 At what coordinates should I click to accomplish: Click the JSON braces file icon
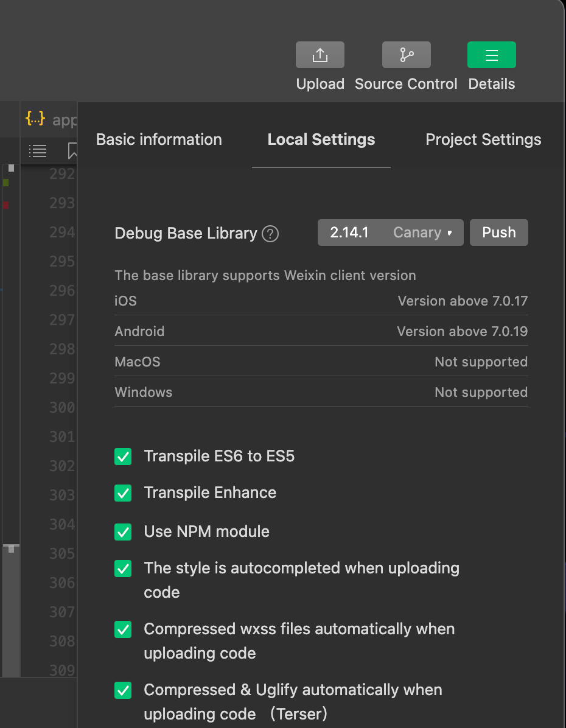coord(35,118)
